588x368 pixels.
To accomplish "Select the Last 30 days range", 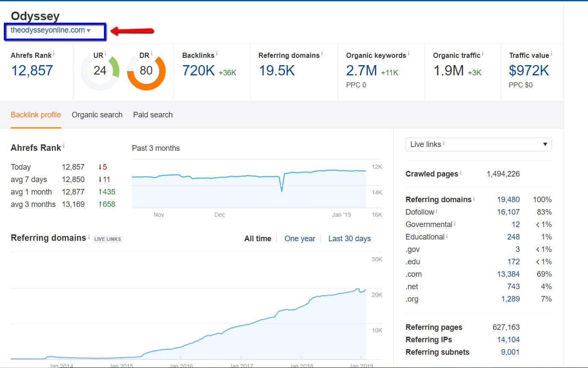I will (x=350, y=239).
